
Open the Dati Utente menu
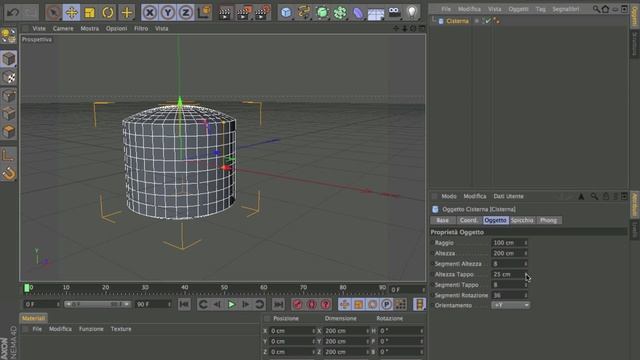pos(509,196)
